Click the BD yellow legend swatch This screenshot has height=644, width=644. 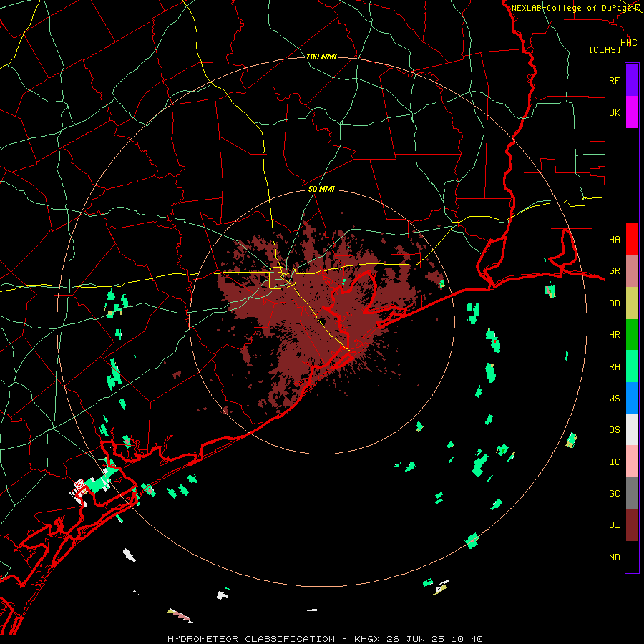[x=632, y=303]
